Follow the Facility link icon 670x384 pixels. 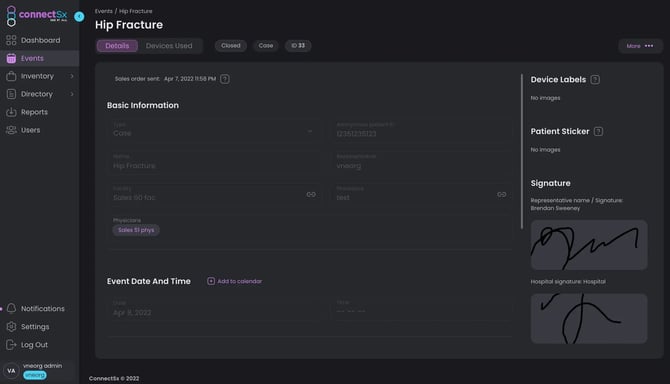(311, 194)
